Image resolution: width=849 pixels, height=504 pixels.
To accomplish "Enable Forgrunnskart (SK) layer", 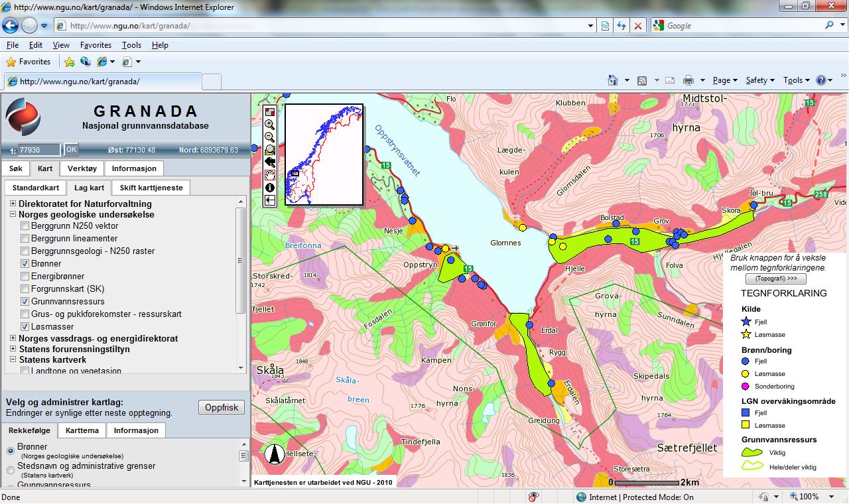I will click(25, 289).
